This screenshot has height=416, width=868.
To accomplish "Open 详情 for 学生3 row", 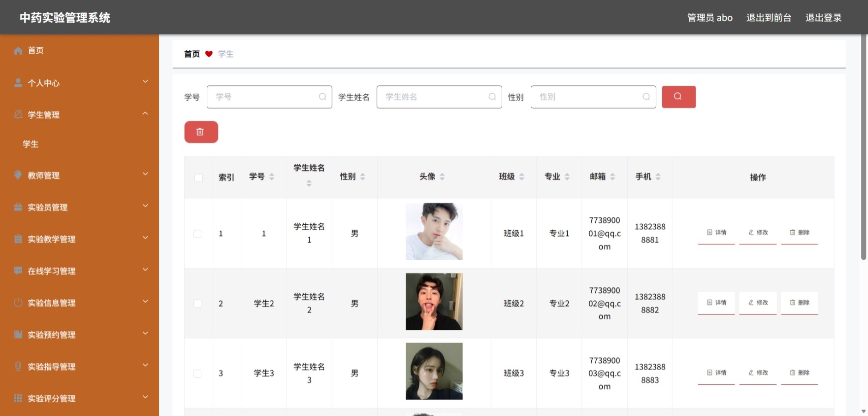I will click(x=716, y=373).
